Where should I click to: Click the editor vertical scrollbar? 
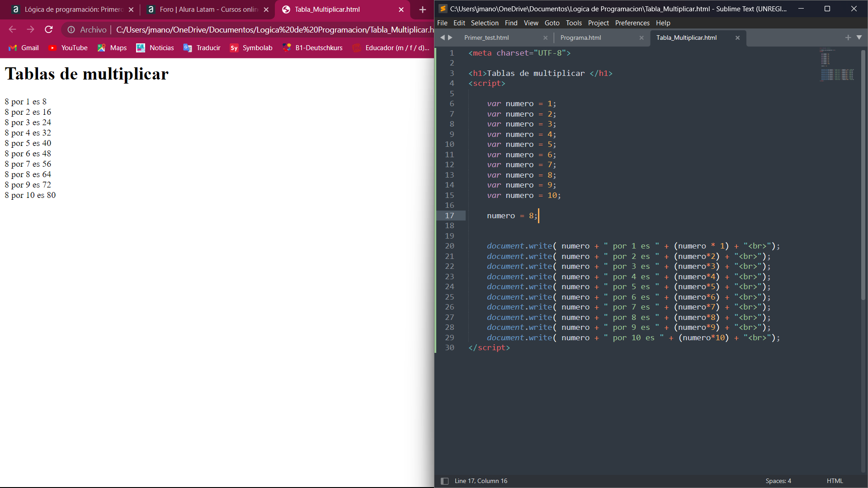point(863,174)
